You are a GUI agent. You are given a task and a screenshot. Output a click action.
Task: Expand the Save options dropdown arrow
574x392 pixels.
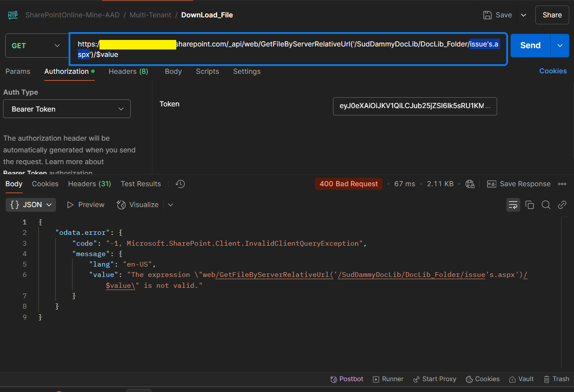point(524,15)
